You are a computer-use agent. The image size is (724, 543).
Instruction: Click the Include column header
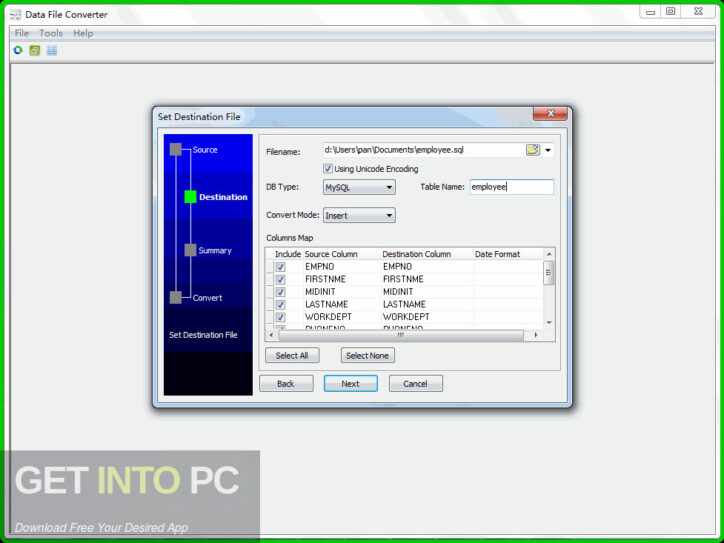[x=288, y=254]
